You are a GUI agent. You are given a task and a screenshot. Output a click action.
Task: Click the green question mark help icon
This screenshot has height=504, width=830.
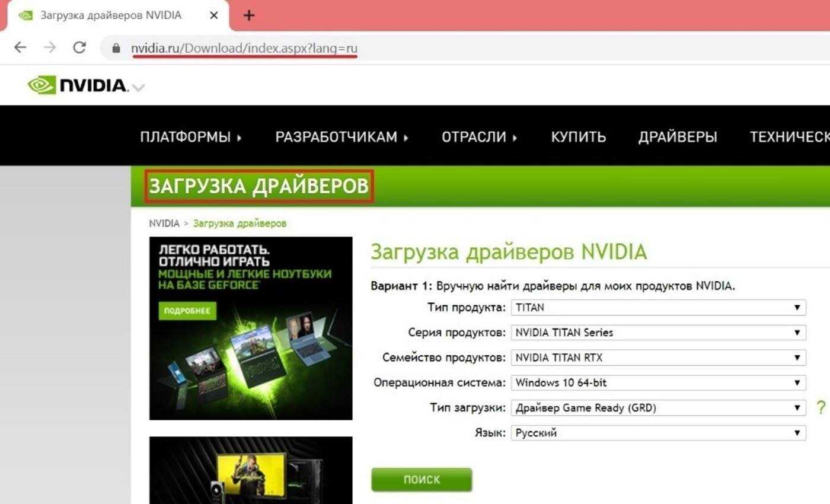[x=821, y=407]
